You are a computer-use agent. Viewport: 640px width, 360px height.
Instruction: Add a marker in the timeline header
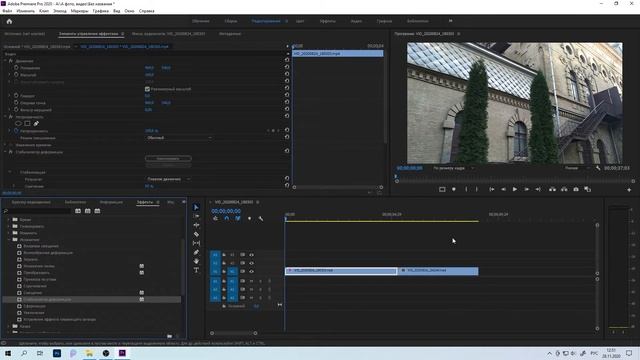click(249, 219)
